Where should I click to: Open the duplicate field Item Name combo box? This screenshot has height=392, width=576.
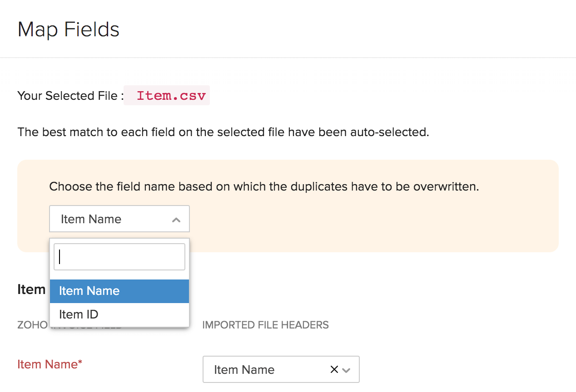click(x=119, y=219)
